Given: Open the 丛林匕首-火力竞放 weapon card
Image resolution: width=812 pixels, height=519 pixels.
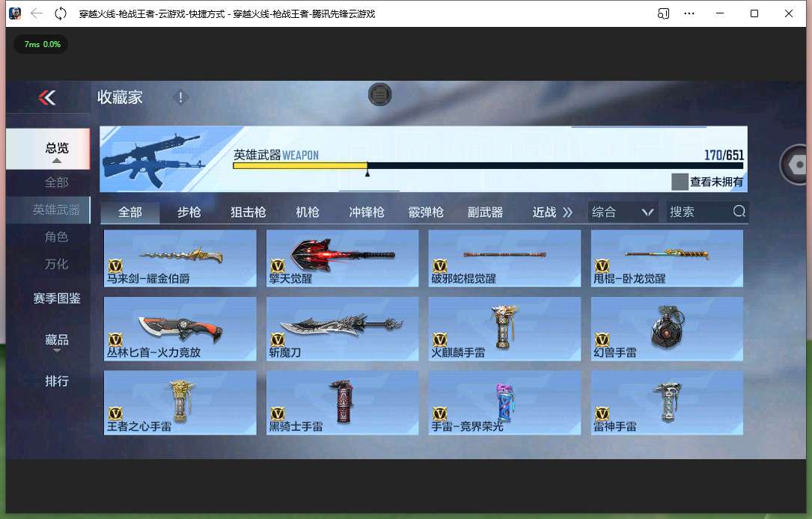Looking at the screenshot, I should tap(180, 329).
